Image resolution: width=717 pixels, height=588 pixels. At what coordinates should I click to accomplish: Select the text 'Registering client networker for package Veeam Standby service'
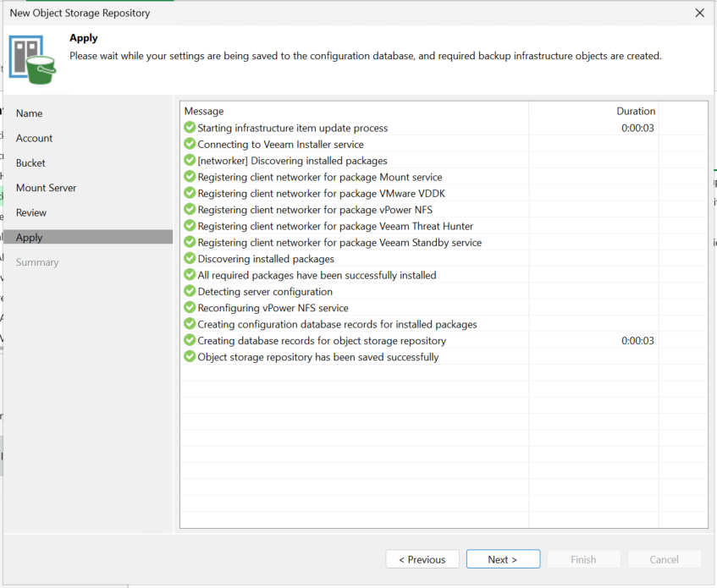coord(339,243)
